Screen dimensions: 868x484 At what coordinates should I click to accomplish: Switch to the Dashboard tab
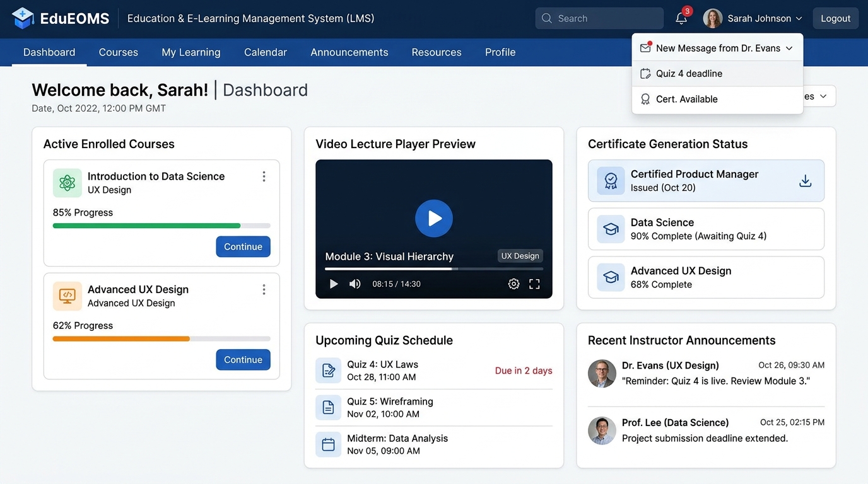pos(49,52)
